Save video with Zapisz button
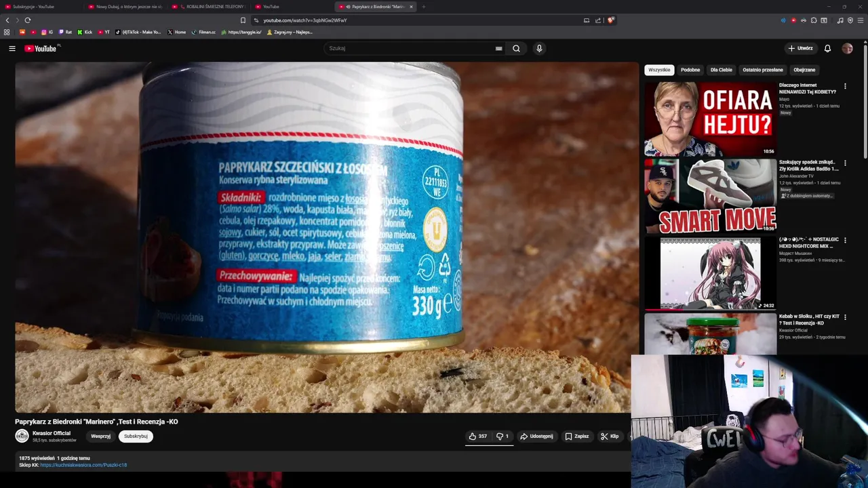The width and height of the screenshot is (868, 488). tap(576, 436)
